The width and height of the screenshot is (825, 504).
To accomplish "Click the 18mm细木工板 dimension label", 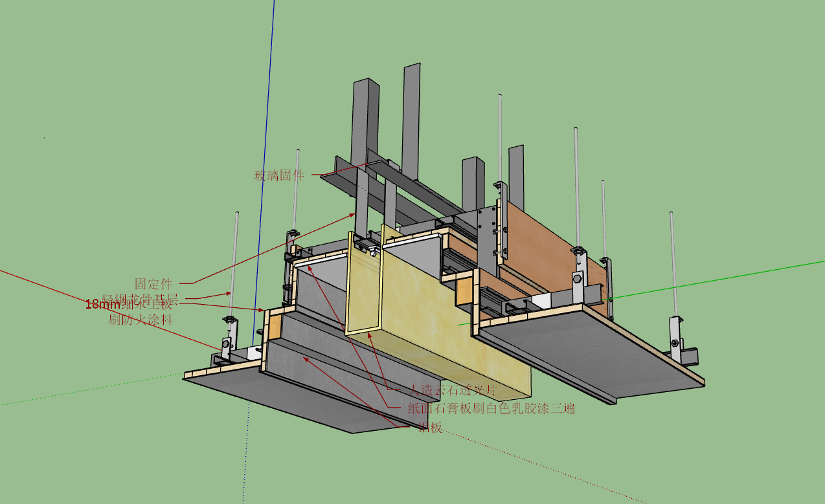I will [130, 304].
